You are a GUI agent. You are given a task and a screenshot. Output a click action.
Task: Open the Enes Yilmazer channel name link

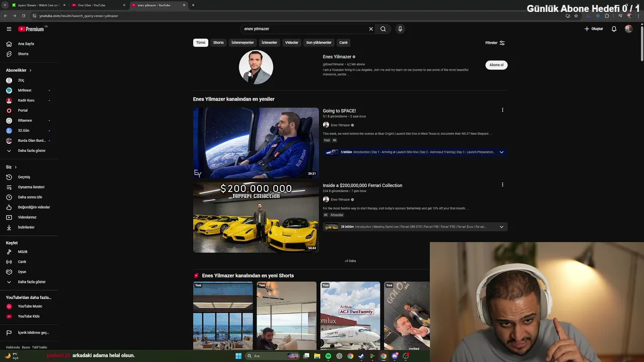click(337, 57)
